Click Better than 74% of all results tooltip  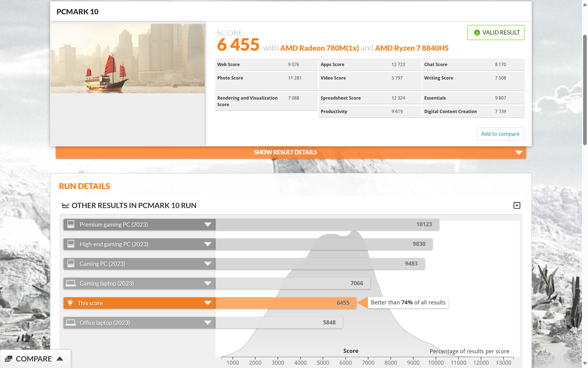point(408,303)
